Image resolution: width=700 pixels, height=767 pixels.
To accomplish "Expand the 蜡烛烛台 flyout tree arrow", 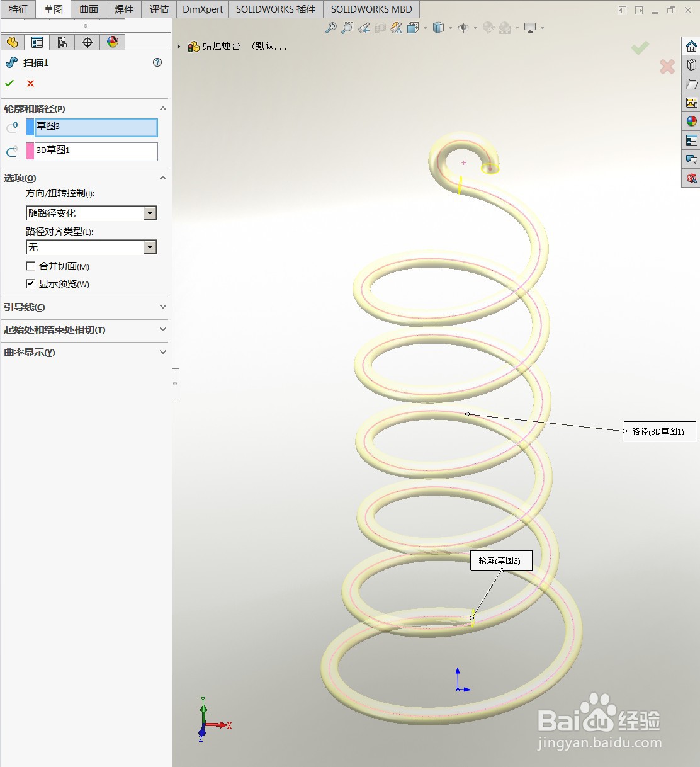I will click(x=179, y=47).
